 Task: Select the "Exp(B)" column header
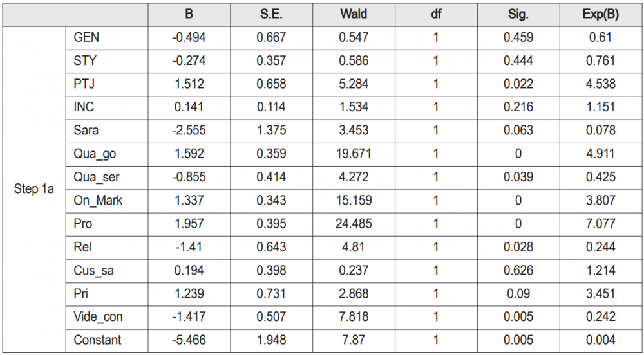[602, 14]
